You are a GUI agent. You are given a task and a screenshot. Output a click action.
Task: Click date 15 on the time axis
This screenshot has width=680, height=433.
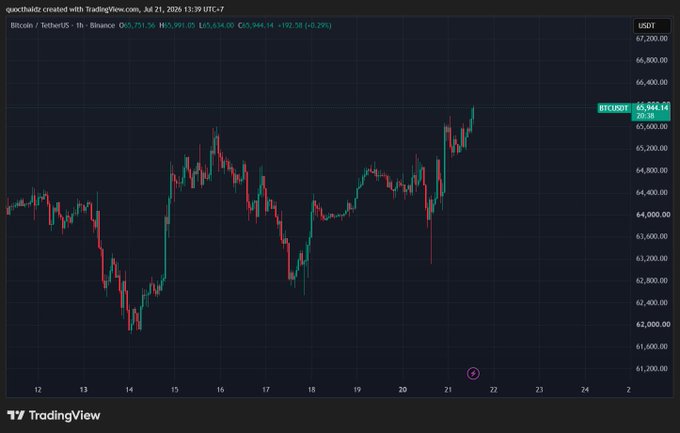(x=175, y=390)
